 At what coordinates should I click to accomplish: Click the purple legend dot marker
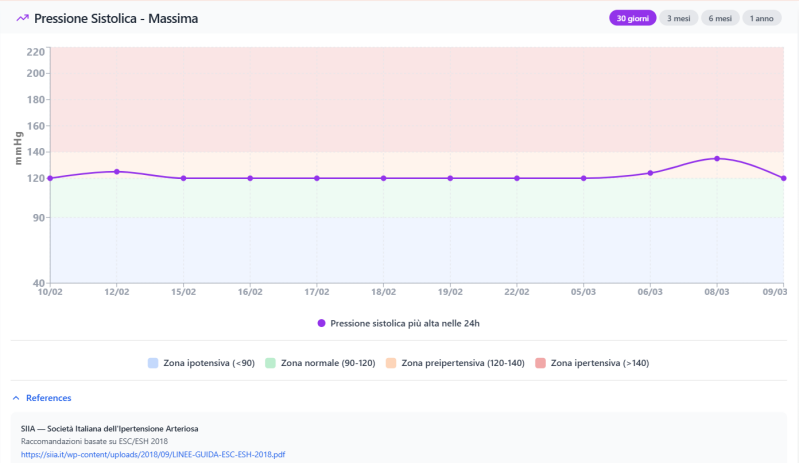321,323
